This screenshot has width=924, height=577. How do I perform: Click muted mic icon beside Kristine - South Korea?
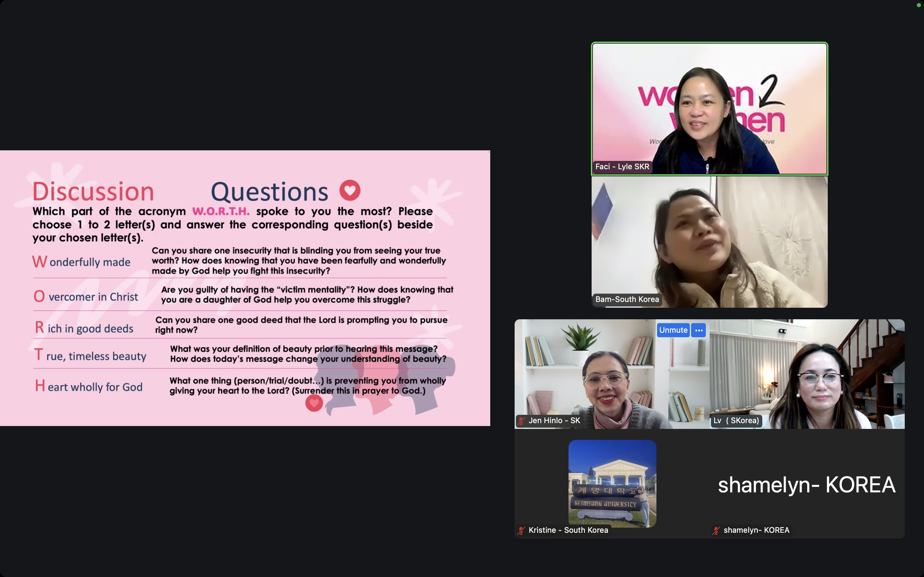521,530
